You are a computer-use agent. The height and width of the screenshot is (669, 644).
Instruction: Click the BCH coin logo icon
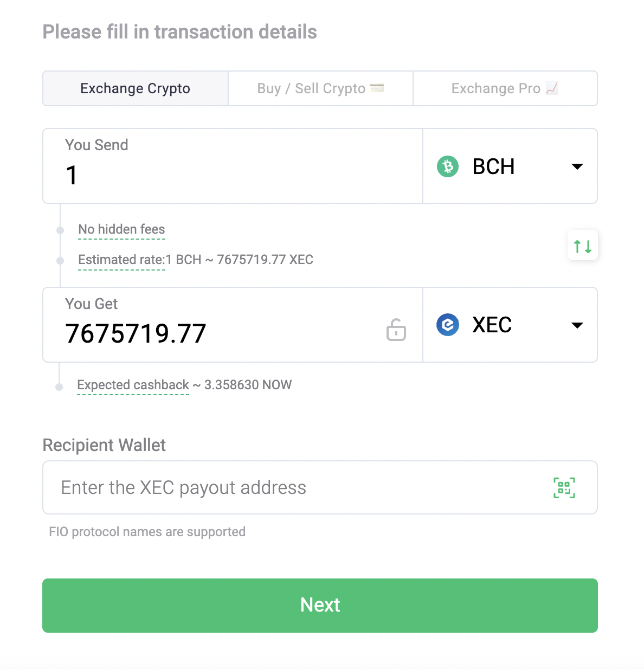tap(448, 166)
